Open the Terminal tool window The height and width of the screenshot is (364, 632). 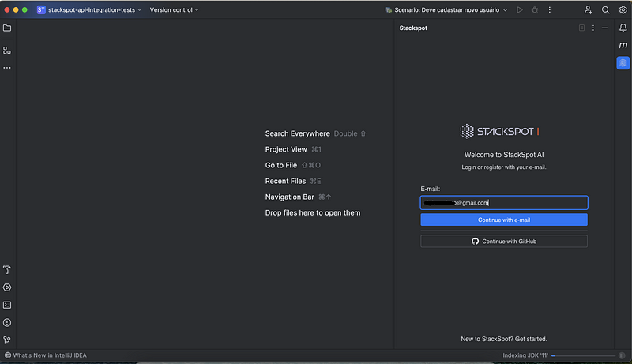coord(7,306)
